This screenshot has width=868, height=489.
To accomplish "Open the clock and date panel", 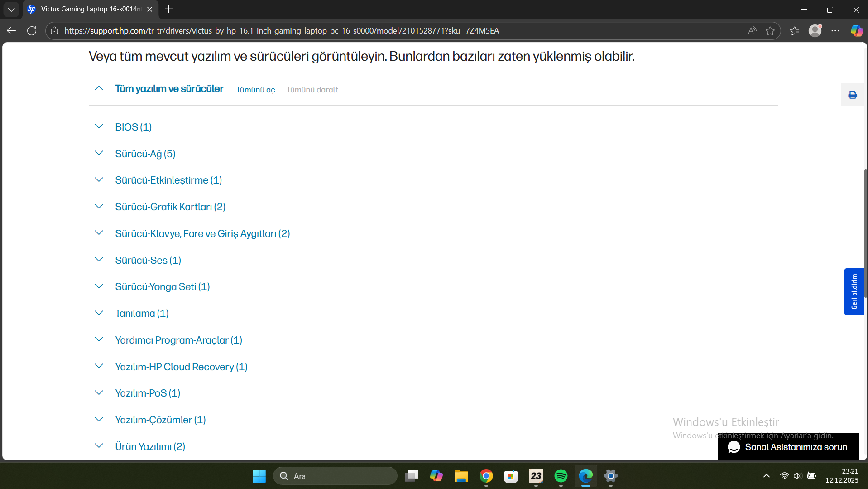I will click(842, 476).
